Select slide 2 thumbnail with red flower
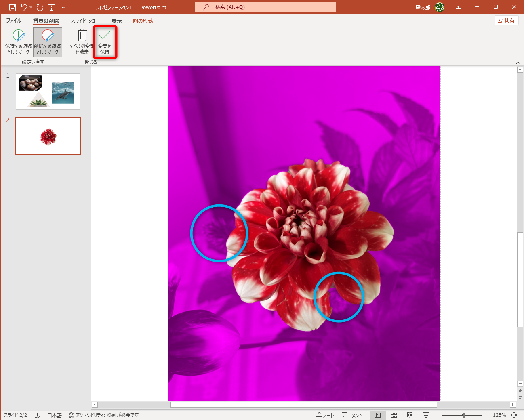The height and width of the screenshot is (420, 524). coord(48,136)
